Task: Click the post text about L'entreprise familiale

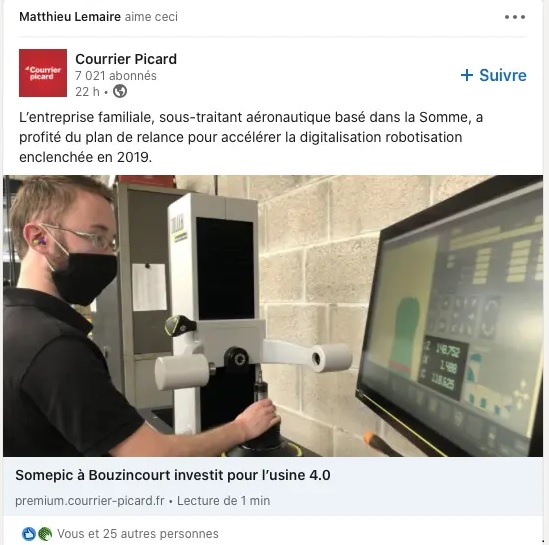Action: tap(251, 137)
